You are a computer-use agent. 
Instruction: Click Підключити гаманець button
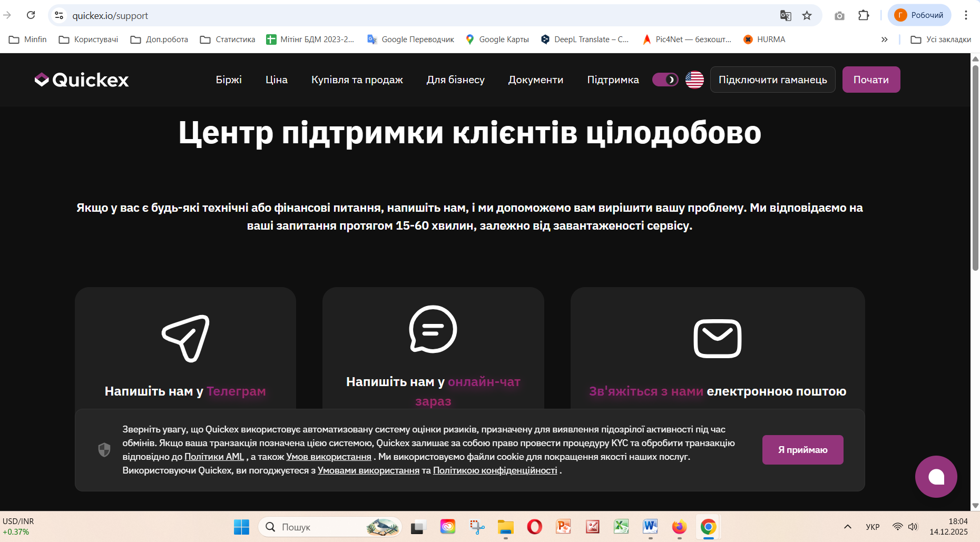point(773,80)
